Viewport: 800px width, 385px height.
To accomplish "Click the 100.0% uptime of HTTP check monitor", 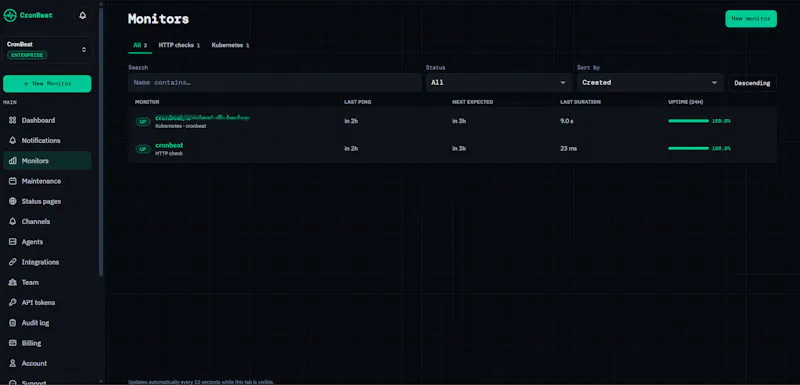I will pos(721,148).
